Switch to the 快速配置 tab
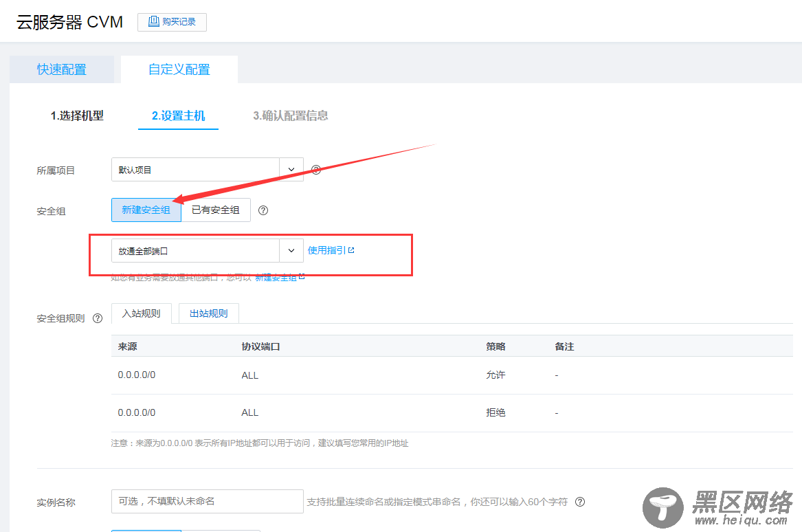This screenshot has width=802, height=532. click(x=61, y=69)
